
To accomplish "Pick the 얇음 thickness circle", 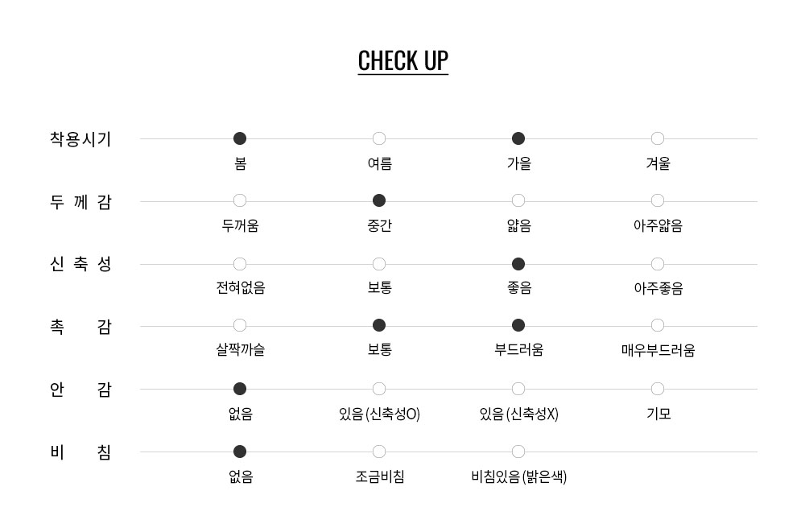I will (x=518, y=200).
